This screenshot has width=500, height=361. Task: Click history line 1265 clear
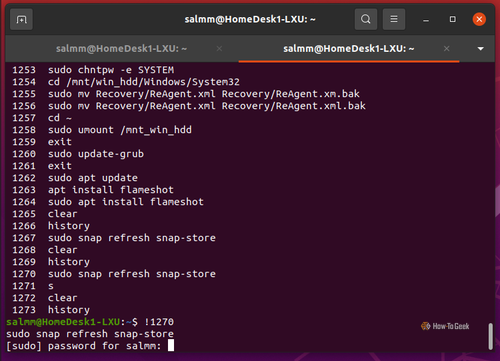point(45,214)
